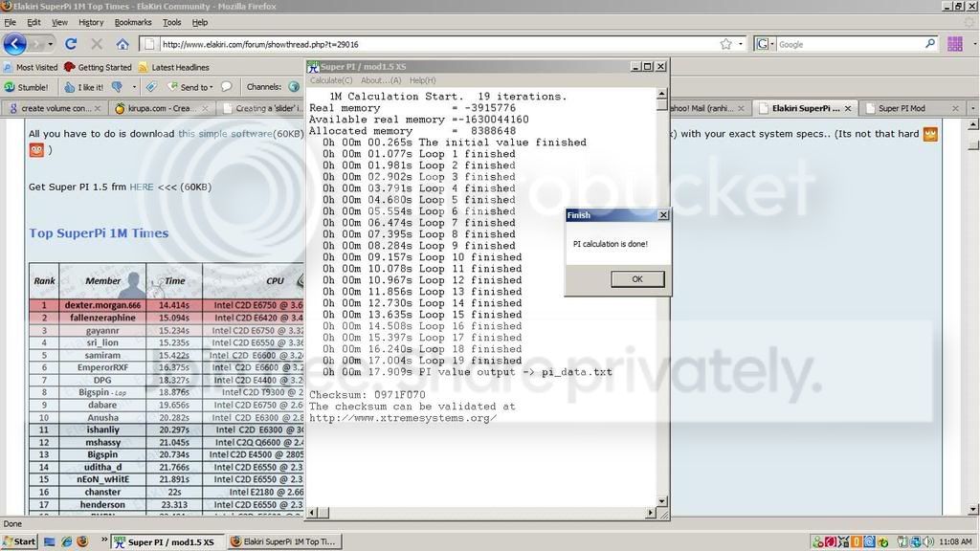Open the Most Visited bookmark

pyautogui.click(x=30, y=67)
